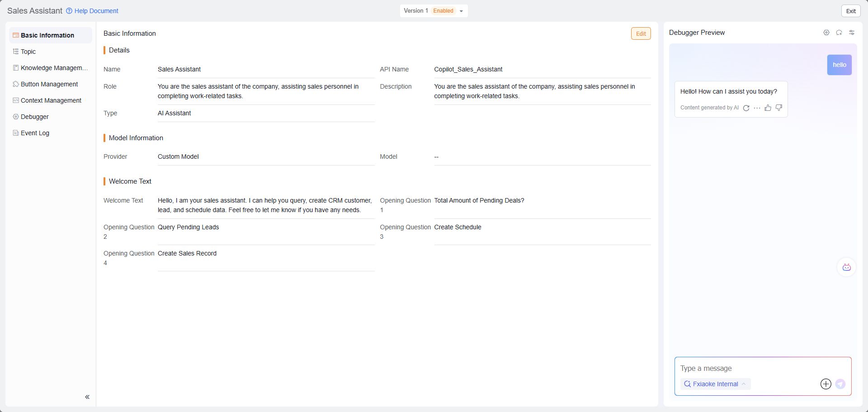Open the three-dot more options on AI reply

click(757, 108)
